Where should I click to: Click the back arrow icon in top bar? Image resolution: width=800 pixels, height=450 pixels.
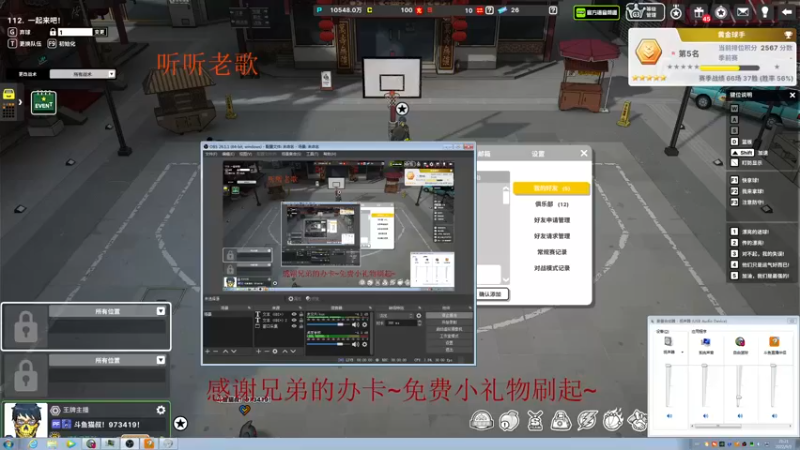coord(787,12)
